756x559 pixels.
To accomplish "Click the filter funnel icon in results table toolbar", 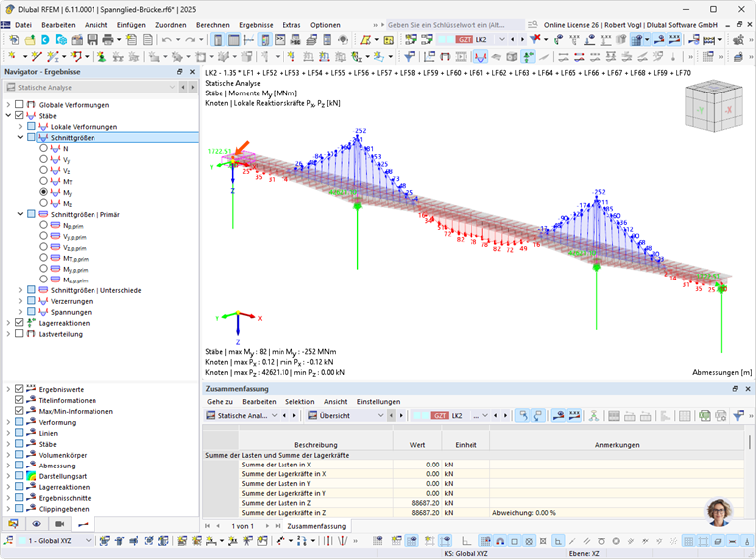I will click(738, 415).
